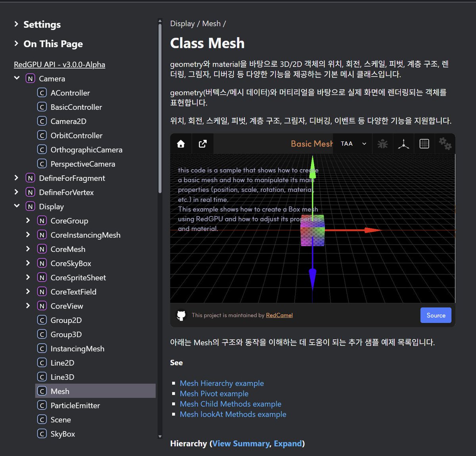The height and width of the screenshot is (456, 476).
Task: Click the C class icon beside AController
Action: coord(42,93)
